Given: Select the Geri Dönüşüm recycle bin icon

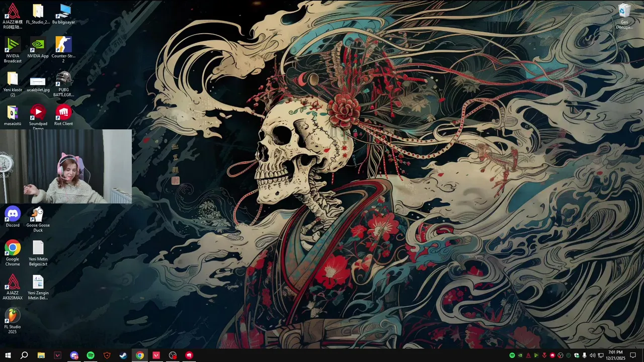Looking at the screenshot, I should (x=624, y=16).
